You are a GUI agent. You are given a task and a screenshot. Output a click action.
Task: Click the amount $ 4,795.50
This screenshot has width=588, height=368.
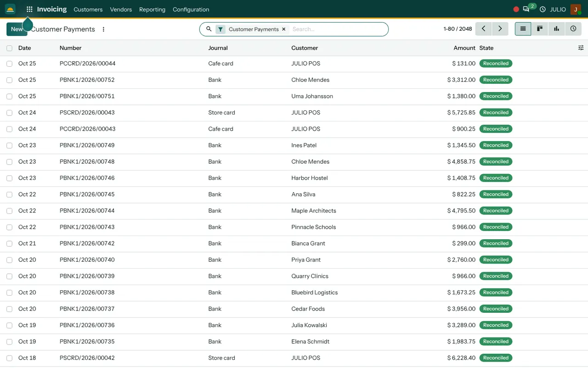(461, 211)
